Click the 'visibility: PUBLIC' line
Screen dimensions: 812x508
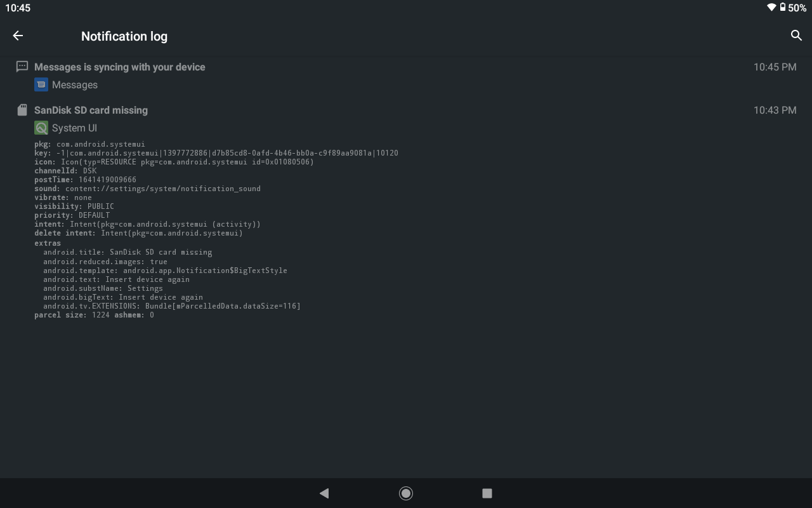tap(74, 206)
